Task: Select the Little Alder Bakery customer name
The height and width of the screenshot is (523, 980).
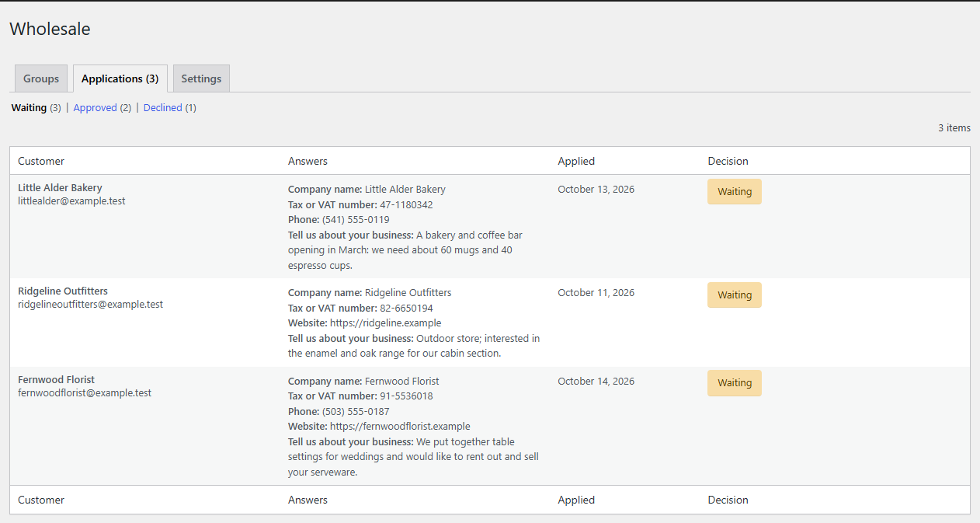Action: [60, 188]
